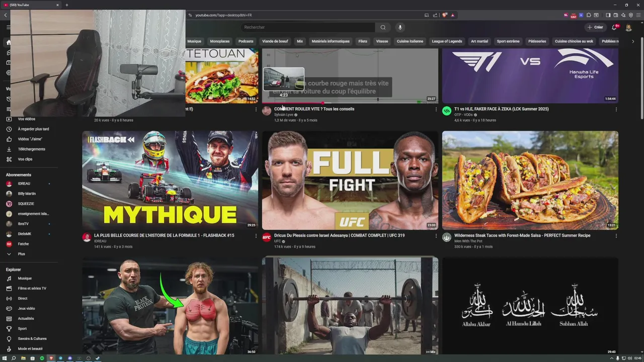The image size is (644, 362).
Task: Open the FULL FIGHT UFC thumbnail
Action: pyautogui.click(x=350, y=180)
